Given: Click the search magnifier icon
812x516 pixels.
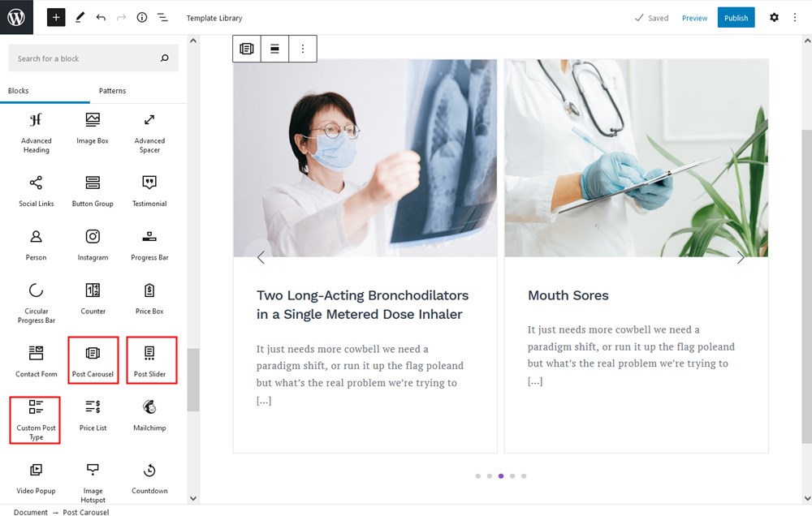Looking at the screenshot, I should (165, 58).
